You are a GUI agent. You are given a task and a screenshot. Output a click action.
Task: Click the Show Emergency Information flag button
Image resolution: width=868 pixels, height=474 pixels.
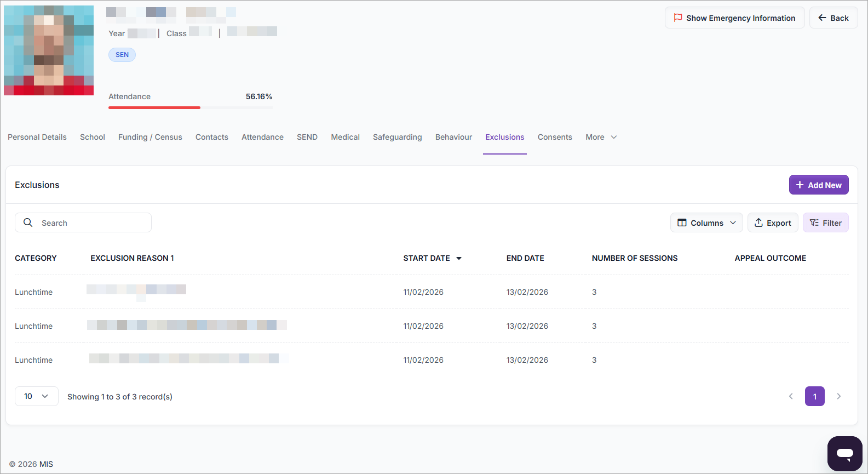coord(734,18)
